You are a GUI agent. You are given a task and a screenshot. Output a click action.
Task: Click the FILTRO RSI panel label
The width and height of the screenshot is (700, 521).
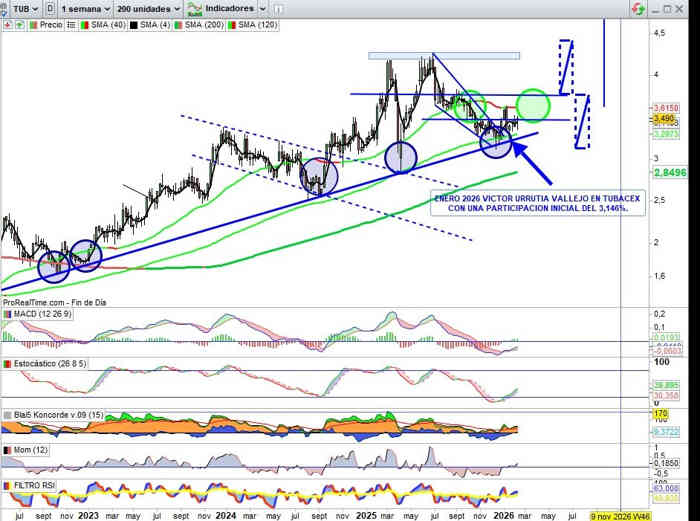coord(35,485)
